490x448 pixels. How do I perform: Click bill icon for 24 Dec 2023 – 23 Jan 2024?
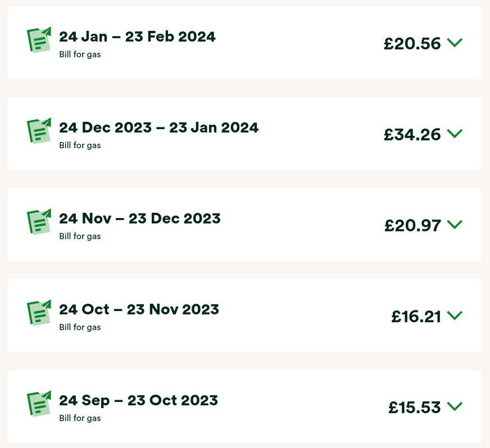(x=39, y=131)
